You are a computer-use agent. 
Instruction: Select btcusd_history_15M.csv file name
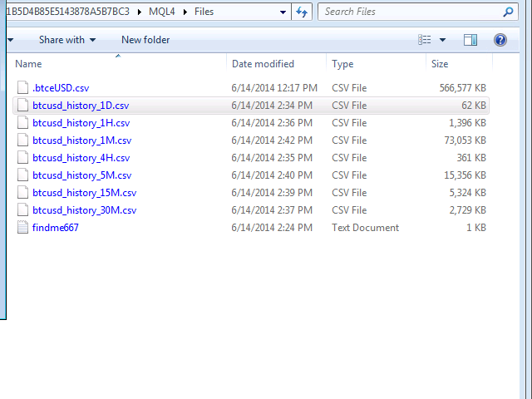tap(85, 193)
